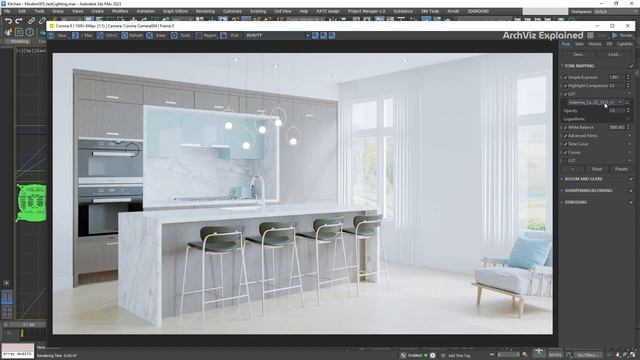Click the Undo arrow in 3ds Max toolbar
Image resolution: width=640 pixels, height=360 pixels.
point(8,21)
